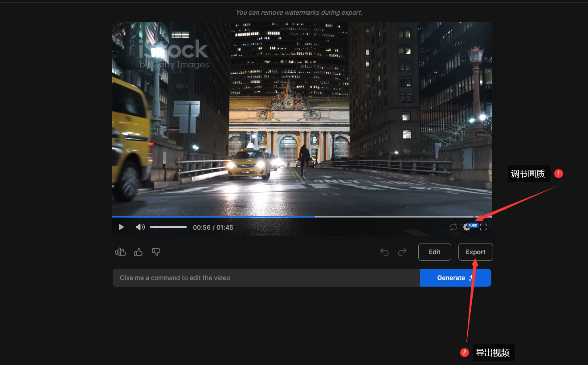Adjust the volume slider
Image resolution: width=588 pixels, height=365 pixels.
coord(168,227)
